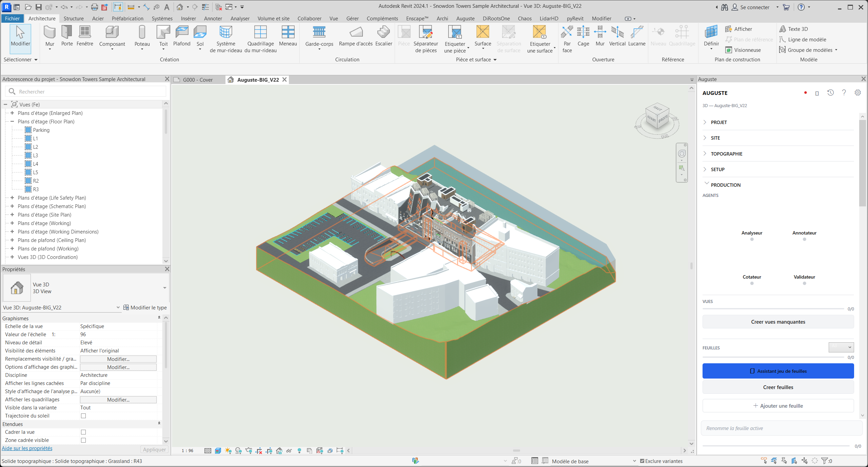868x467 pixels.
Task: Open the Auguste history clock icon
Action: [x=830, y=93]
